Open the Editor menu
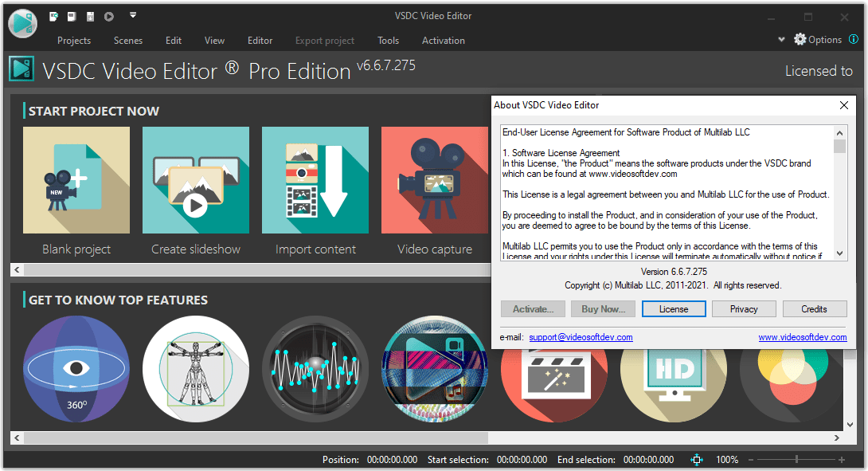The height and width of the screenshot is (471, 868). pos(260,41)
